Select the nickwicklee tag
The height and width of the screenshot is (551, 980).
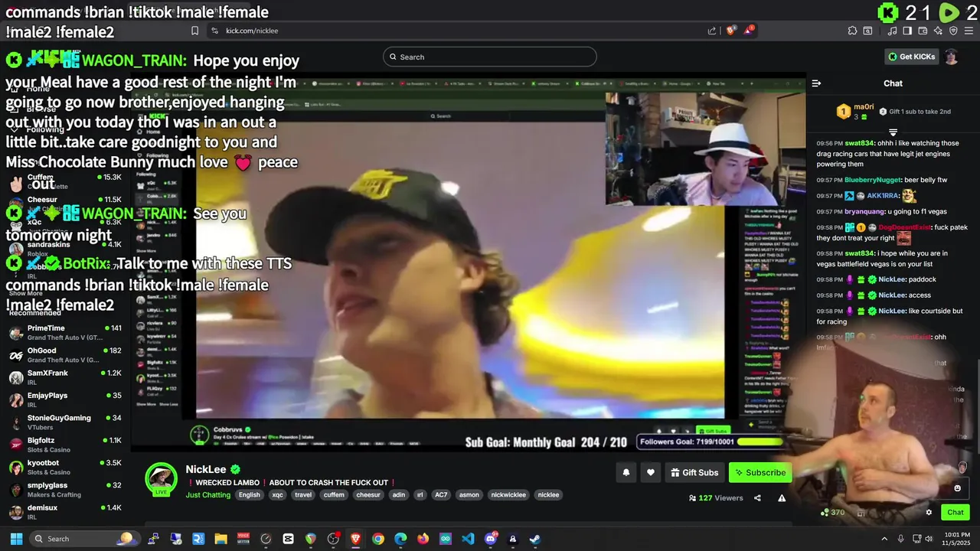[x=508, y=495]
